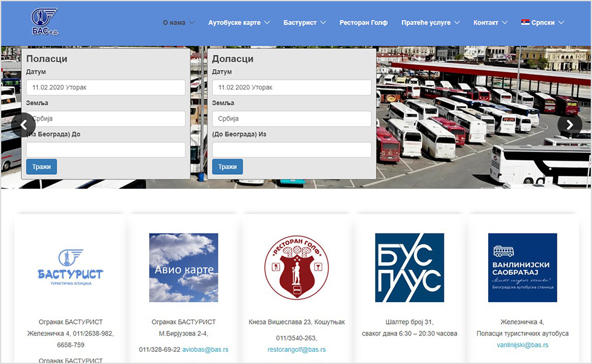This screenshot has width=592, height=364.
Task: Open the Пратеће услуге menu
Action: (x=430, y=22)
